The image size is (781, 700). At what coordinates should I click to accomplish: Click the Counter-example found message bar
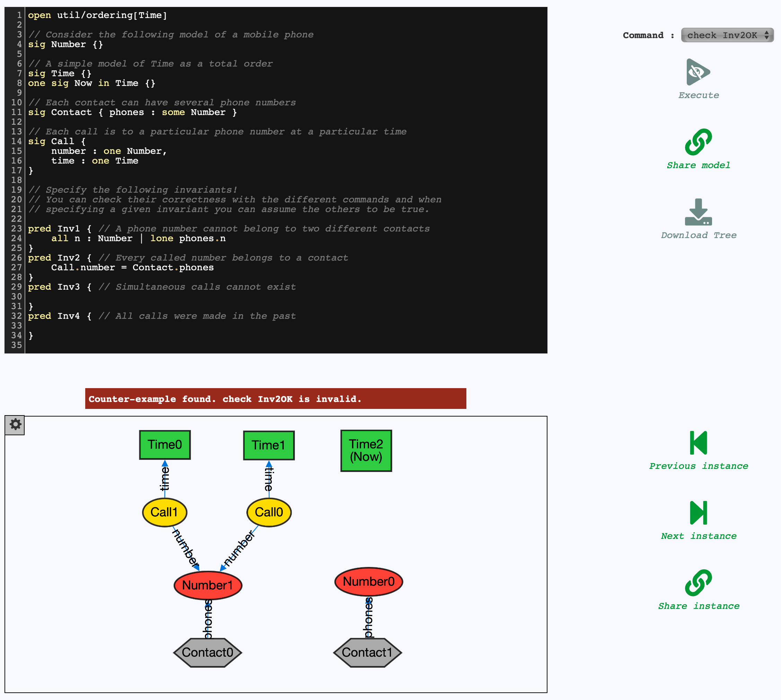[x=275, y=399]
